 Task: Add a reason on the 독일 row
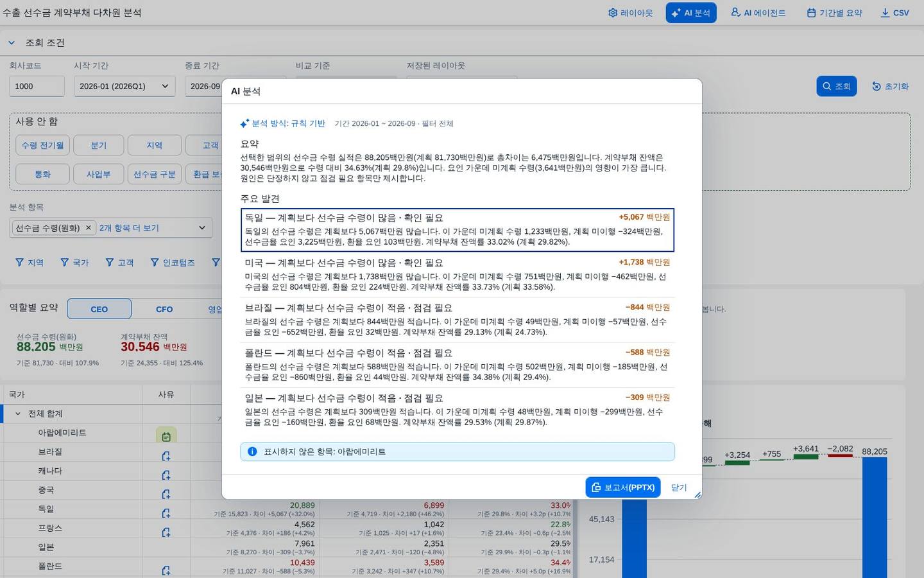click(166, 514)
